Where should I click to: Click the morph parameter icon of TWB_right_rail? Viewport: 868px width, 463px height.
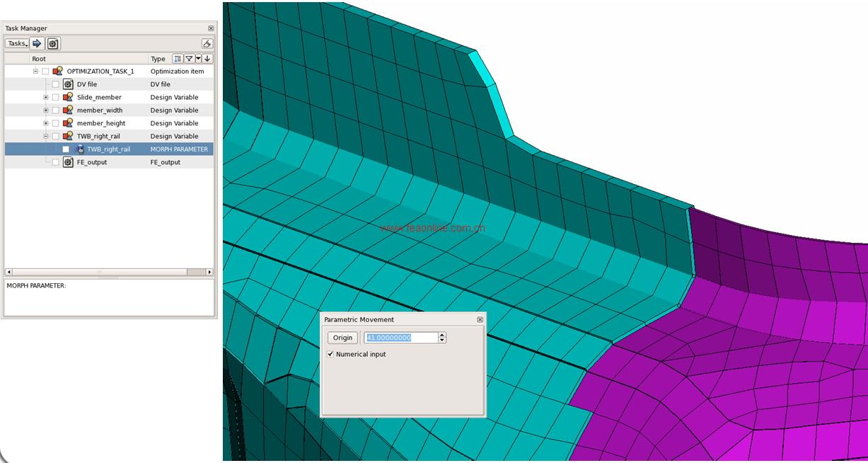point(79,149)
